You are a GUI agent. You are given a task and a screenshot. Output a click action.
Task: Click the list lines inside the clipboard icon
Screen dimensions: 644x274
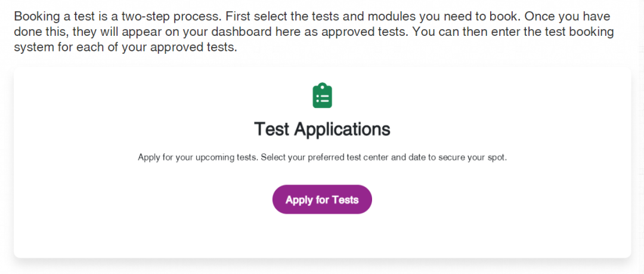[323, 98]
